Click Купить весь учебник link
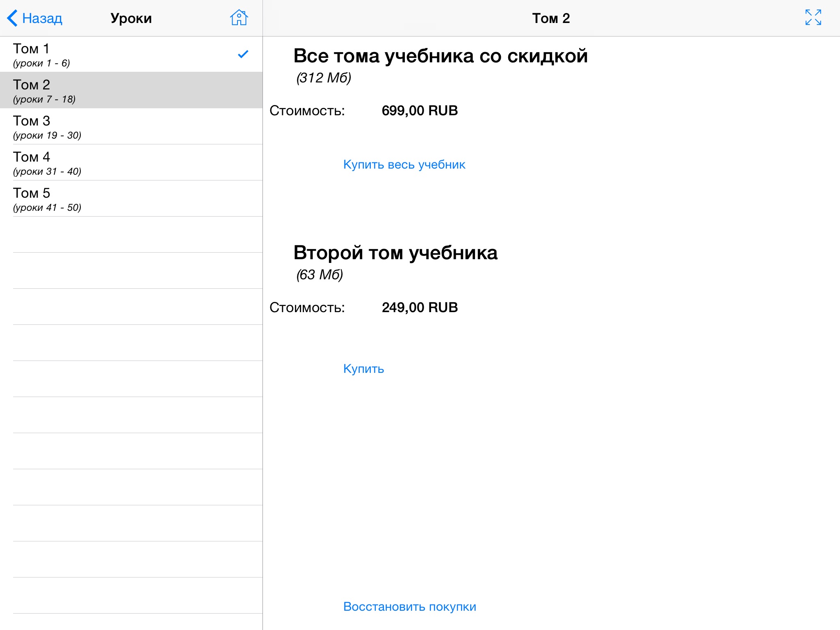 404,164
